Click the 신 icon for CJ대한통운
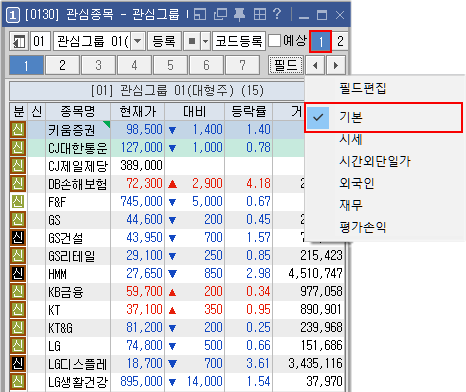The width and height of the screenshot is (466, 392). pyautogui.click(x=18, y=147)
